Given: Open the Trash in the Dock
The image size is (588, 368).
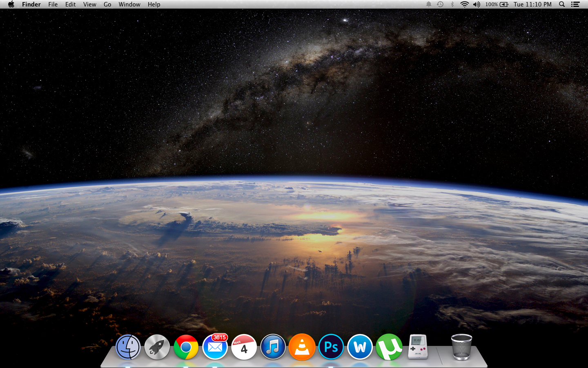Looking at the screenshot, I should (461, 347).
